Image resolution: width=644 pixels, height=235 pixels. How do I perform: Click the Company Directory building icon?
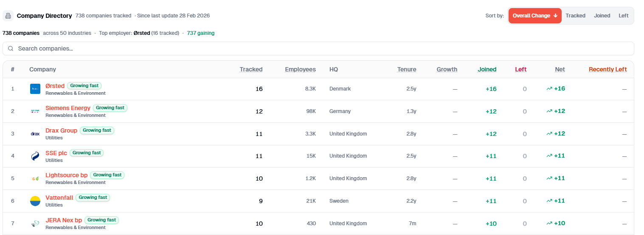[x=8, y=16]
